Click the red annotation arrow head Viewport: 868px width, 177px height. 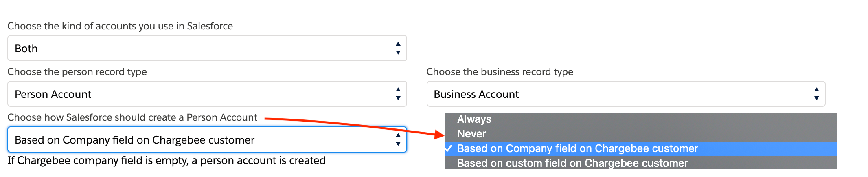pos(440,134)
